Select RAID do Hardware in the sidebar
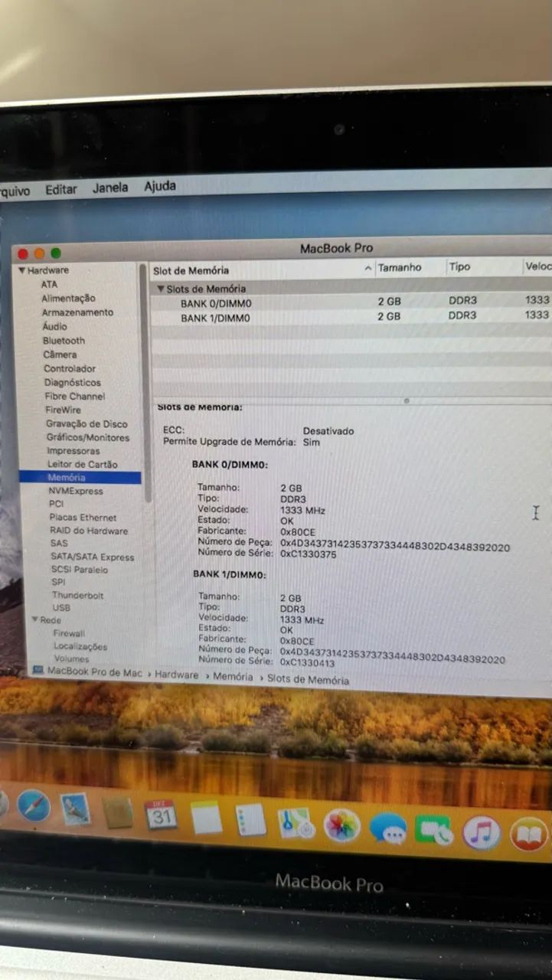Image resolution: width=552 pixels, height=980 pixels. pos(89,531)
